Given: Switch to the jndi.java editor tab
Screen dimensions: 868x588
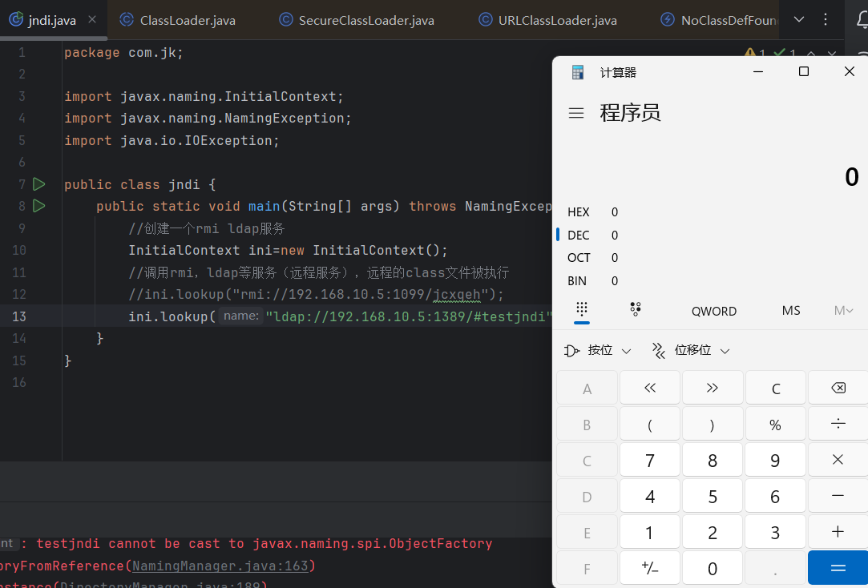Looking at the screenshot, I should click(52, 20).
